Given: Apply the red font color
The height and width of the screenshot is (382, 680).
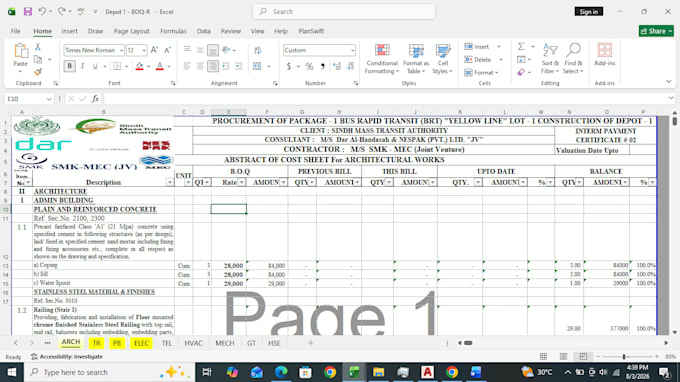Looking at the screenshot, I should point(160,66).
